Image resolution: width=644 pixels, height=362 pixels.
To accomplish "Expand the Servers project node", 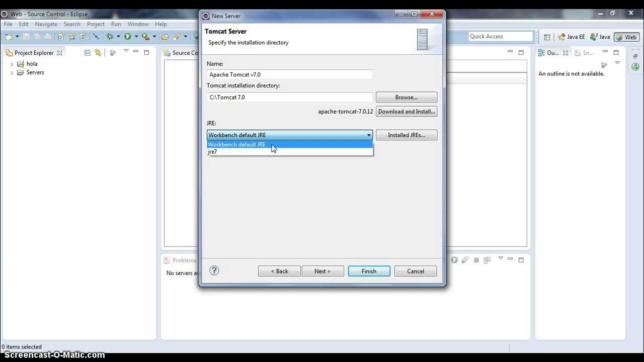I will pos(12,73).
